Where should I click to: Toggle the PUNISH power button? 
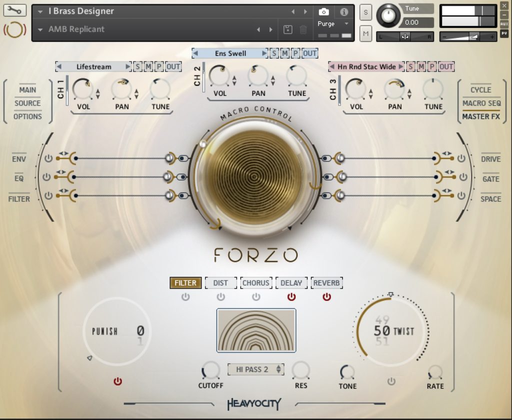(x=117, y=381)
